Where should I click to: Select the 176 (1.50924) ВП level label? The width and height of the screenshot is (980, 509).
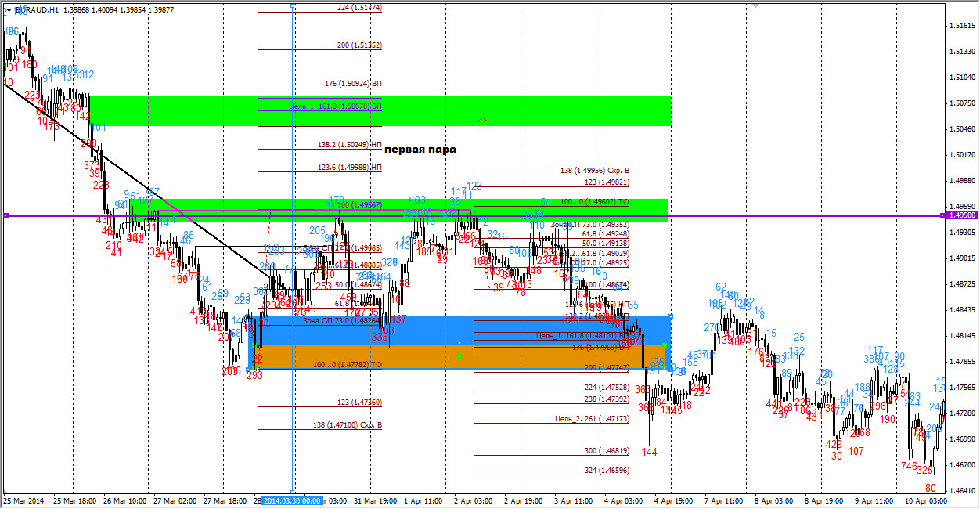(353, 83)
